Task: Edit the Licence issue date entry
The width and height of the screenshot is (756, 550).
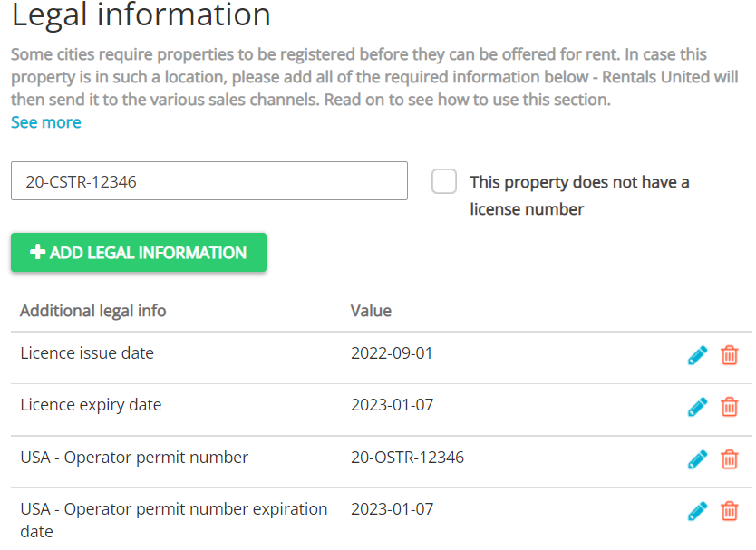Action: pos(697,355)
